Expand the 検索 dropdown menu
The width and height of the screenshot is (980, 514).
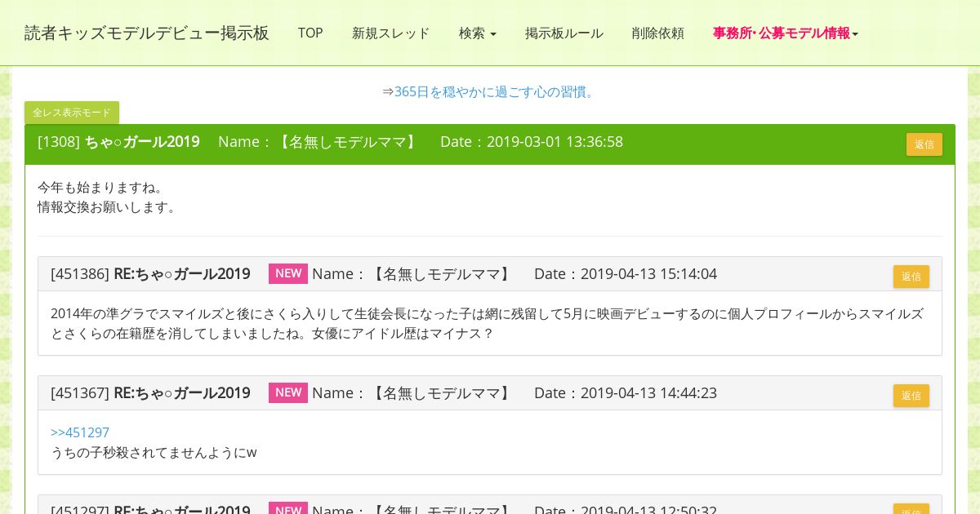pyautogui.click(x=478, y=33)
